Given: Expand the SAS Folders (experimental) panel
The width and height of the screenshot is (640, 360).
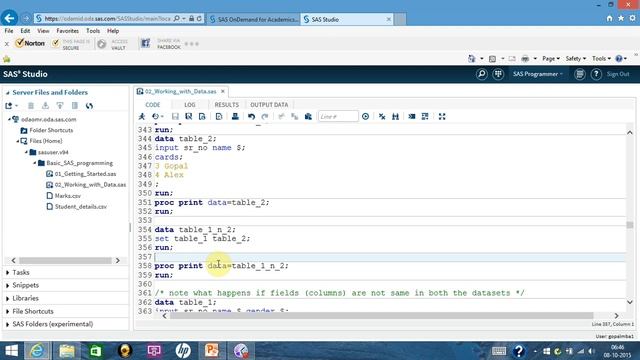Looking at the screenshot, I should 52,324.
